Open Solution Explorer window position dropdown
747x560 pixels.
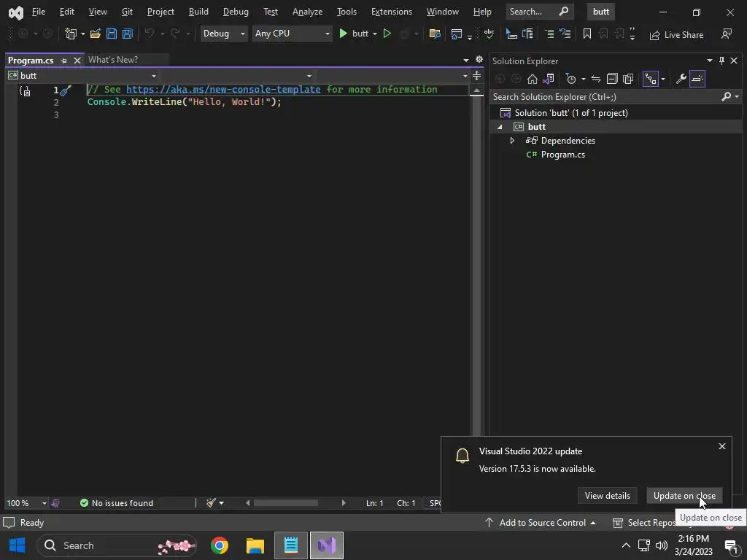[x=710, y=61]
